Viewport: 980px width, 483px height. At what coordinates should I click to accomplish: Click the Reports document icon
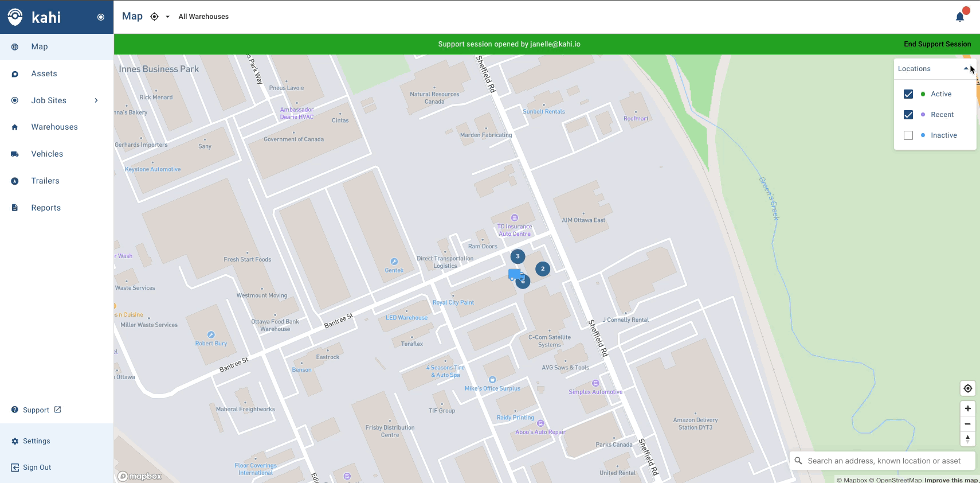tap(15, 208)
